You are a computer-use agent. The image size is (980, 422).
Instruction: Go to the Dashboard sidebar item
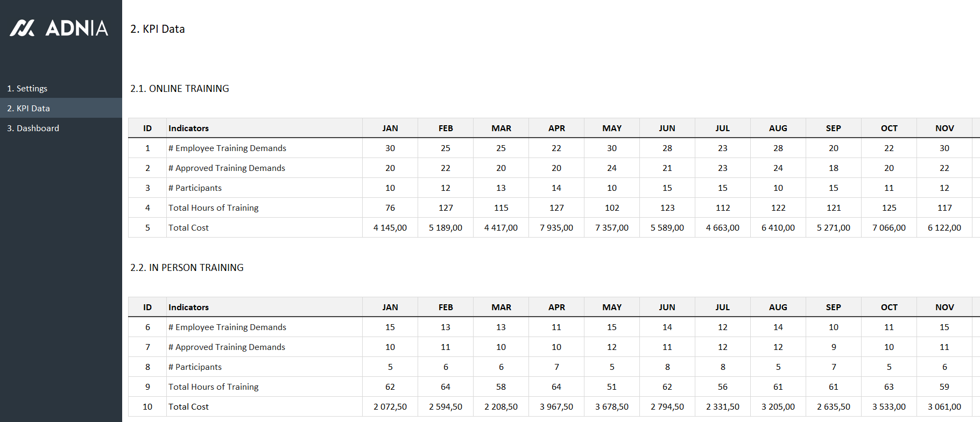click(33, 128)
